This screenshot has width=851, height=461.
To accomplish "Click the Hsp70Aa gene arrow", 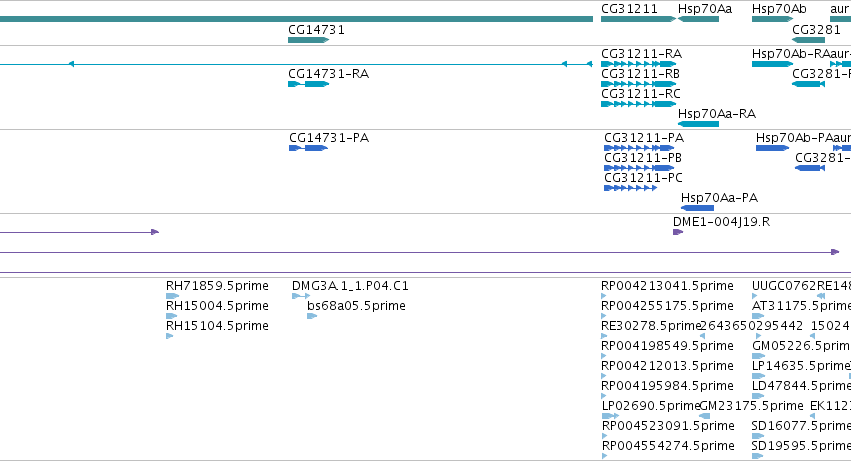I will coord(698,19).
